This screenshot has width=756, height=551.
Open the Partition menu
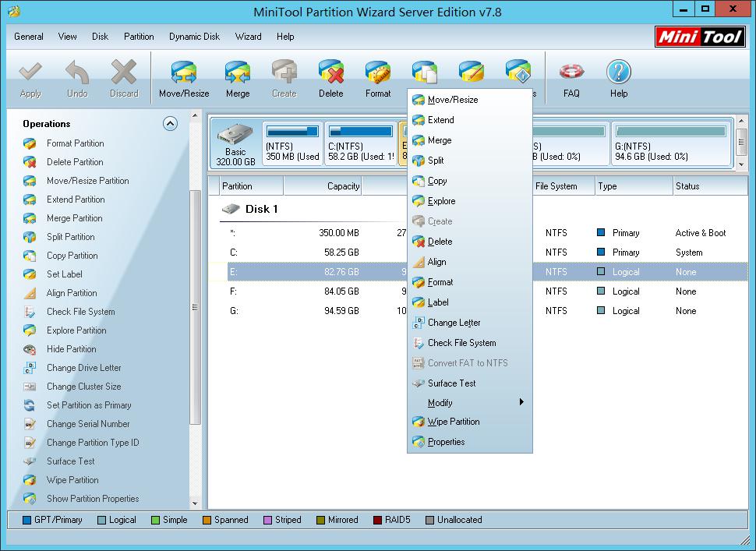(139, 37)
